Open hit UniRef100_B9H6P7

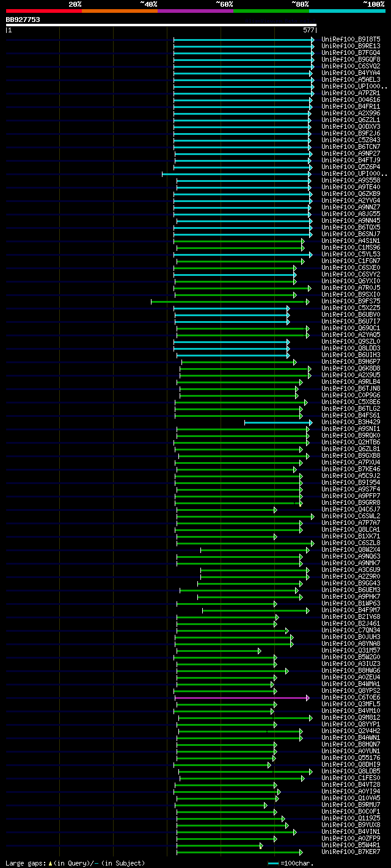[x=351, y=361]
